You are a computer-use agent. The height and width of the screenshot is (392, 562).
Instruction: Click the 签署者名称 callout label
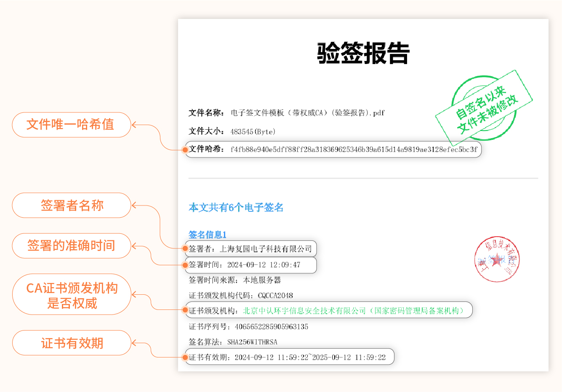[x=72, y=205]
